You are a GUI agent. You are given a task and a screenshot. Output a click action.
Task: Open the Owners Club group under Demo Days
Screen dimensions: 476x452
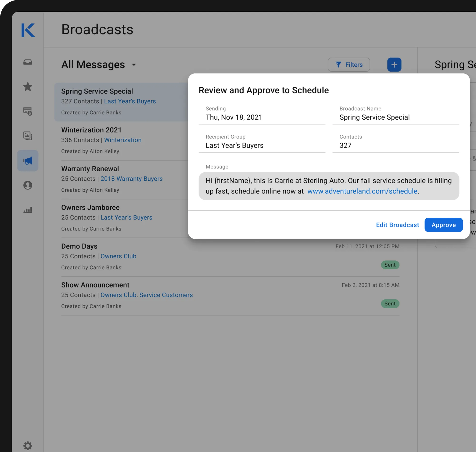point(118,256)
